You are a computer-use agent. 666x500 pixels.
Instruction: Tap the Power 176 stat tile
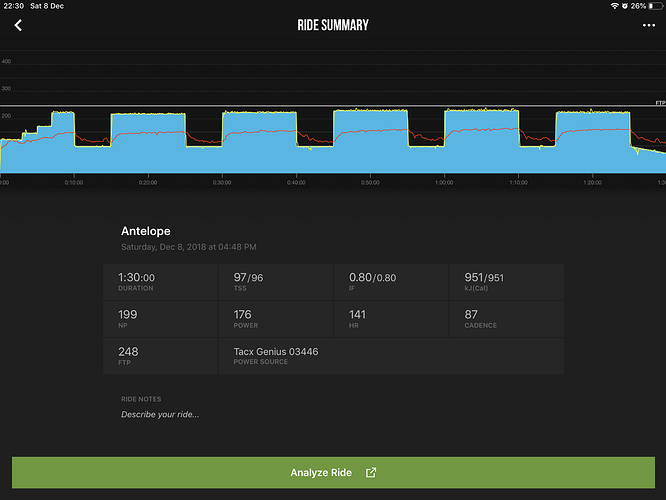[276, 319]
